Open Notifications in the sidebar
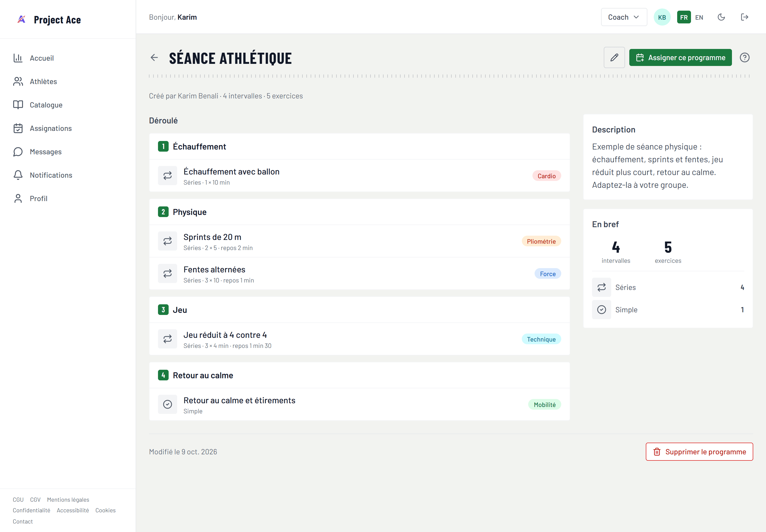The height and width of the screenshot is (532, 766). click(68, 175)
